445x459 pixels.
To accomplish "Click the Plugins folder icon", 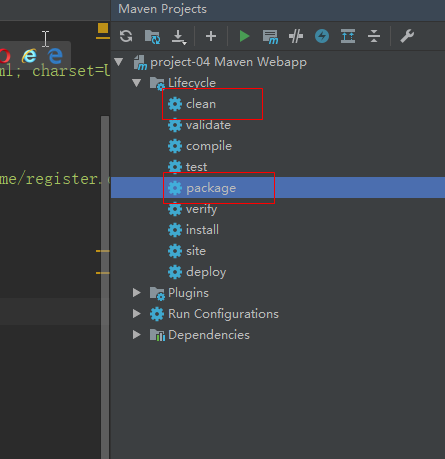I will [x=157, y=293].
